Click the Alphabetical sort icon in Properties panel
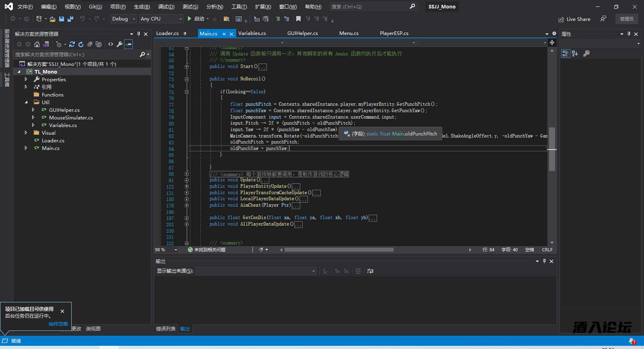The width and height of the screenshot is (644, 349). click(x=575, y=53)
